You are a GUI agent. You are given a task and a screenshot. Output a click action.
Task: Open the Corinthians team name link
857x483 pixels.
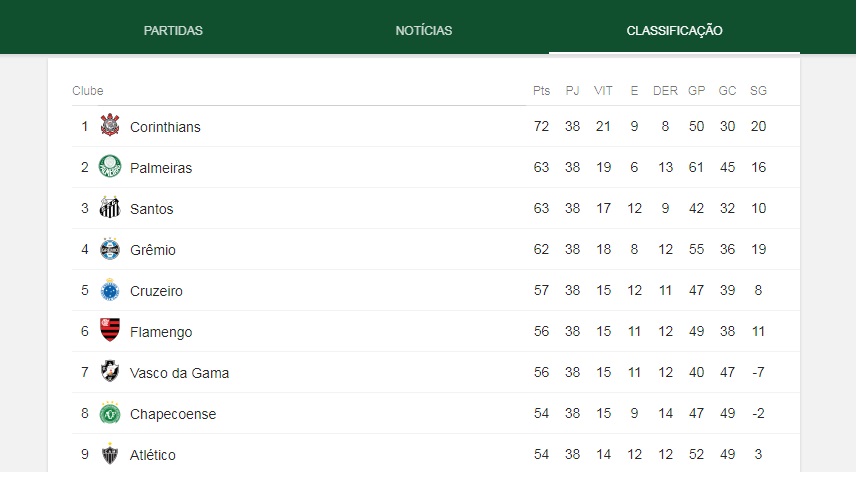tap(165, 127)
